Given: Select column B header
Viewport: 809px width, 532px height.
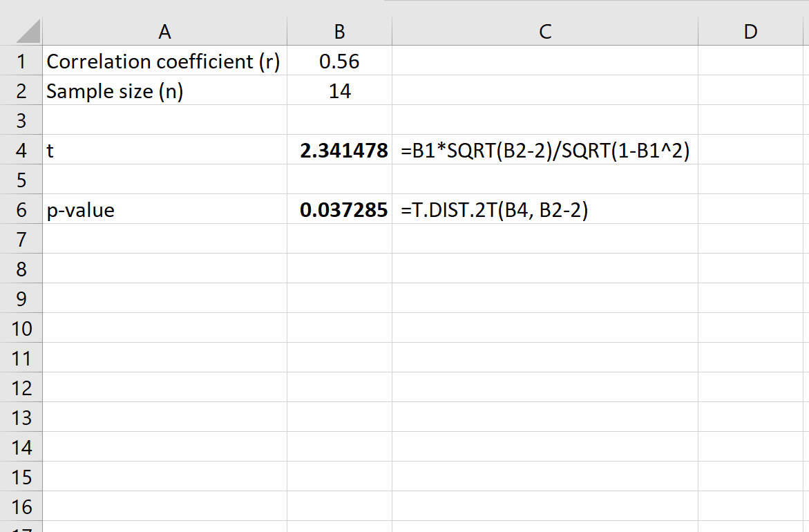Looking at the screenshot, I should point(339,30).
